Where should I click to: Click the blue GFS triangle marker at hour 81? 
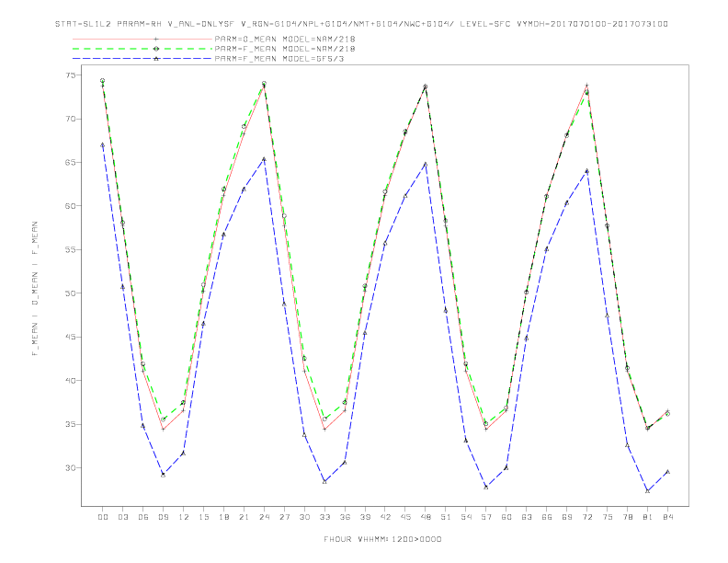[x=648, y=490]
